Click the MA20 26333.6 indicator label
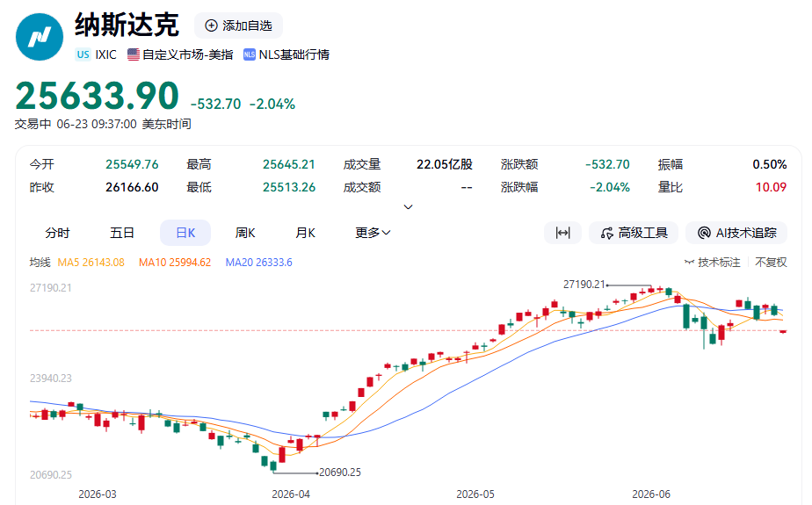The image size is (812, 505). (259, 263)
